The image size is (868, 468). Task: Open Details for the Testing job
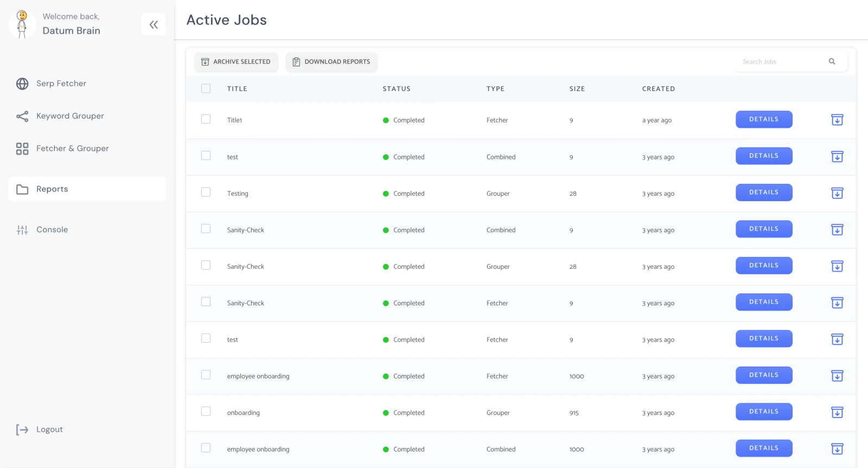tap(764, 193)
